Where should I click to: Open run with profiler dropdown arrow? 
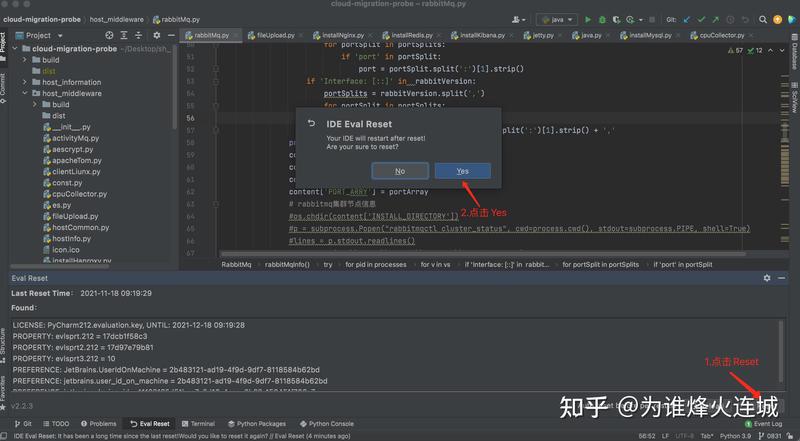click(x=640, y=20)
